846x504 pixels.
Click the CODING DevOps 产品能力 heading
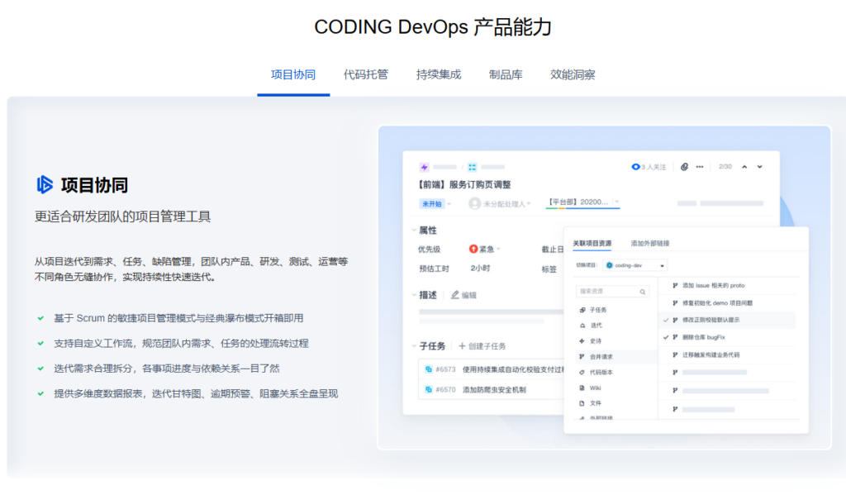tap(433, 27)
